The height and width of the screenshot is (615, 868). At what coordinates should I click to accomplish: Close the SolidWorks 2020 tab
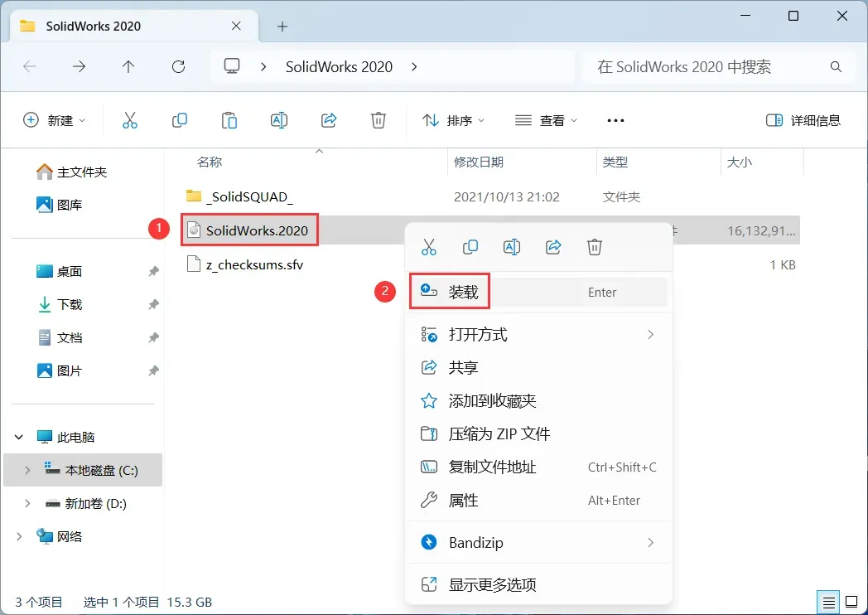[236, 26]
